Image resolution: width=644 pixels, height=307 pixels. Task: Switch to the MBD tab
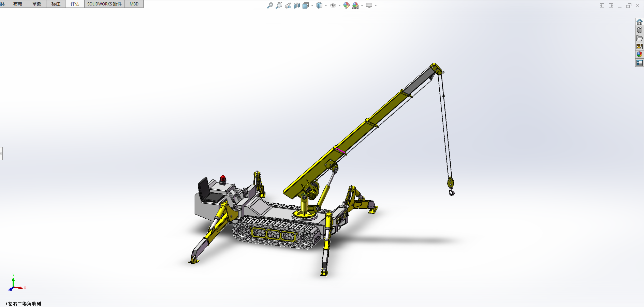pyautogui.click(x=134, y=4)
